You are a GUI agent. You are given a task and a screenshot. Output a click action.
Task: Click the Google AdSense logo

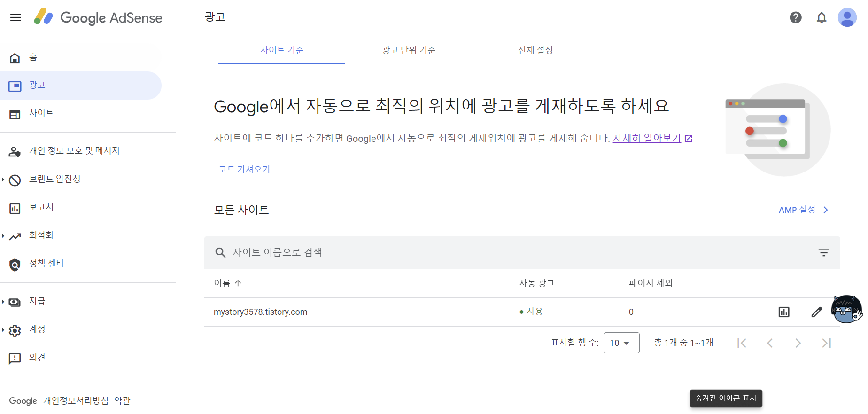click(x=98, y=17)
